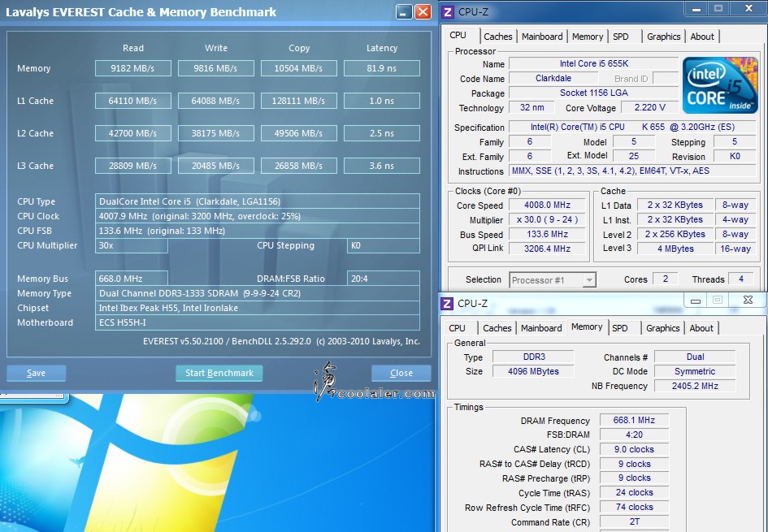768x532 pixels.
Task: Click CAS# Latency value 9.0 clocks
Action: [634, 449]
